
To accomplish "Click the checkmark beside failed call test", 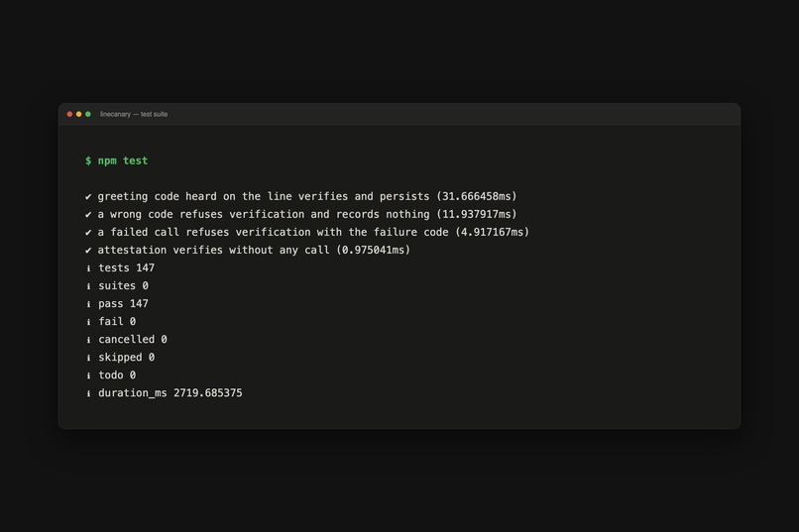I will pyautogui.click(x=88, y=232).
